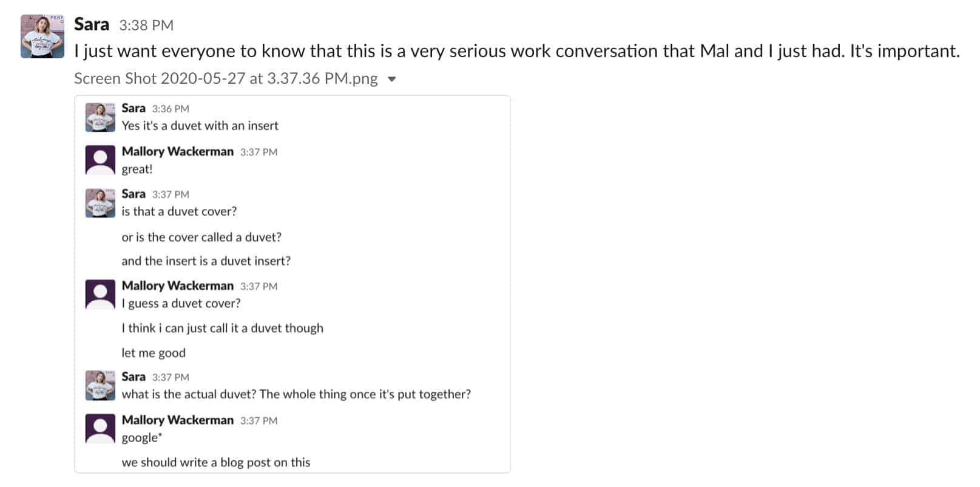Click the message 'we should write a blog post on this'
The height and width of the screenshot is (487, 980).
(x=216, y=462)
